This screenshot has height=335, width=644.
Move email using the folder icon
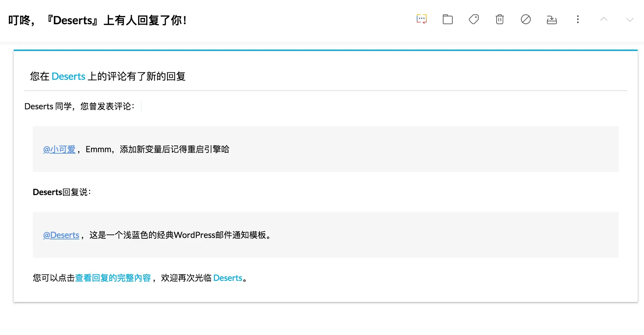pyautogui.click(x=447, y=19)
